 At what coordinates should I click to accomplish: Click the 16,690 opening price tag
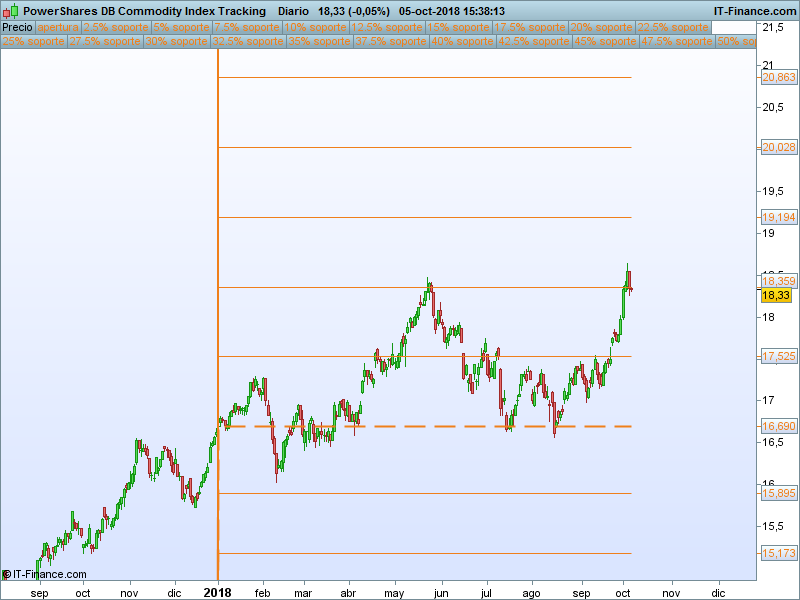779,427
